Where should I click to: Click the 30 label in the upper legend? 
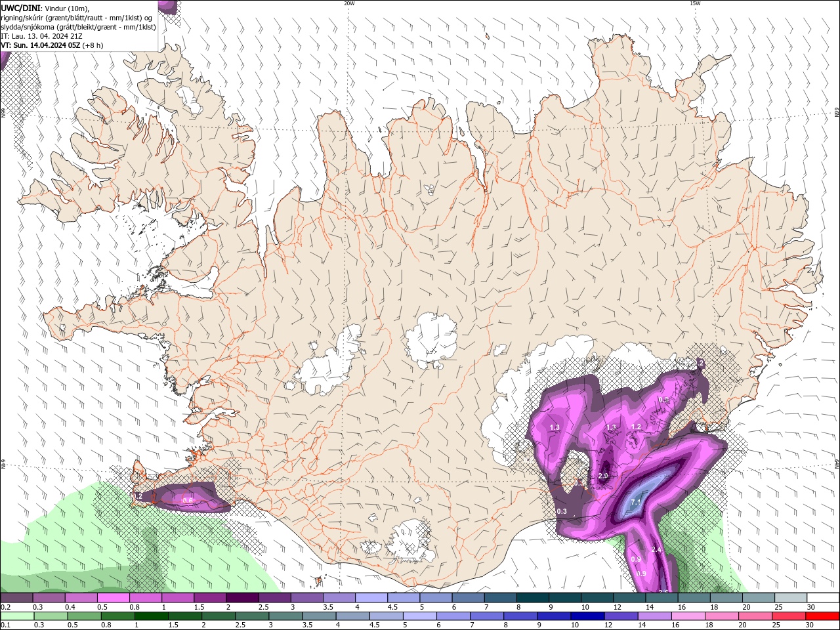[811, 607]
